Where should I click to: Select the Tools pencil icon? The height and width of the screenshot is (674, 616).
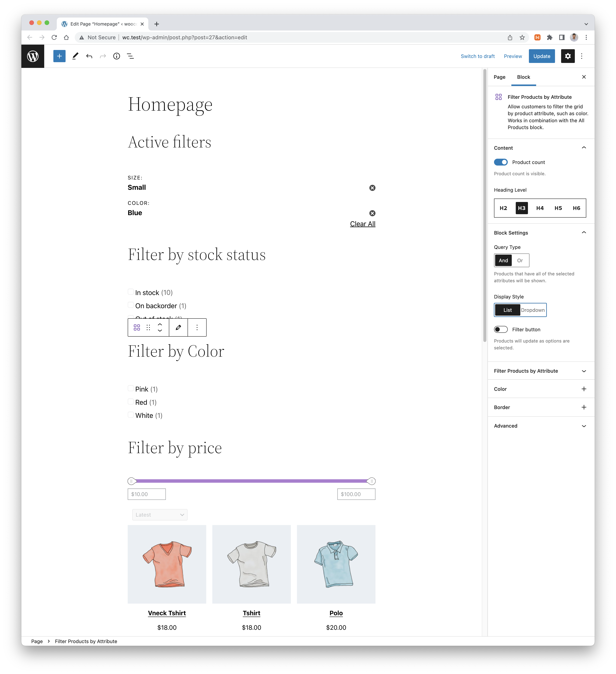(75, 56)
